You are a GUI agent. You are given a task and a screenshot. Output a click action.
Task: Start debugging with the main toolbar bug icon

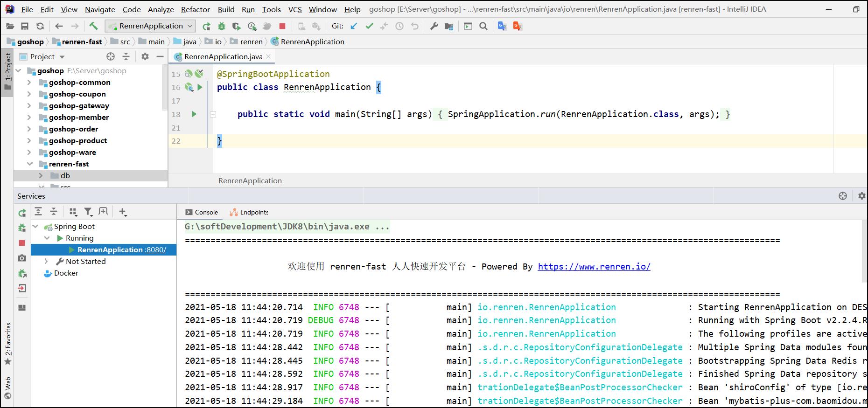[x=222, y=26]
